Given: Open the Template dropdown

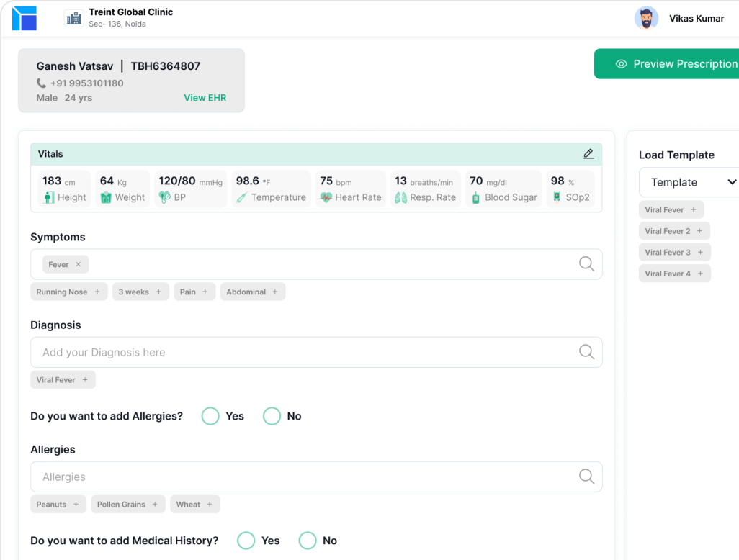Looking at the screenshot, I should pos(691,182).
